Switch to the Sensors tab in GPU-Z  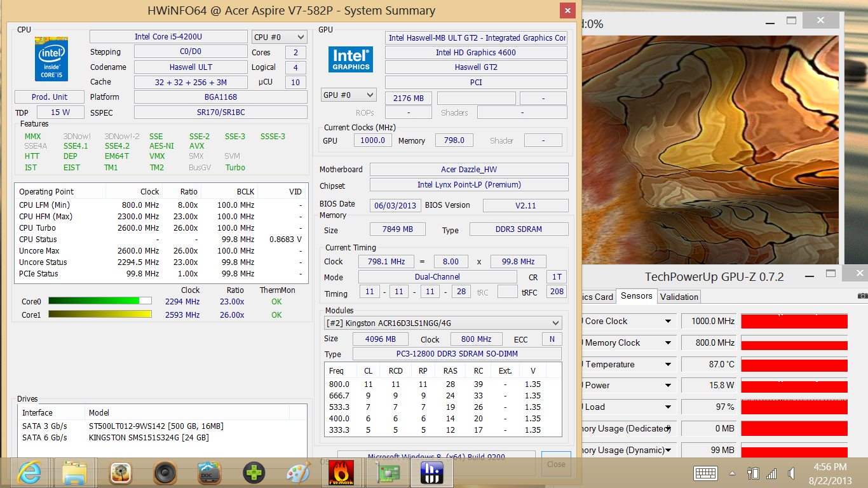[x=637, y=296]
